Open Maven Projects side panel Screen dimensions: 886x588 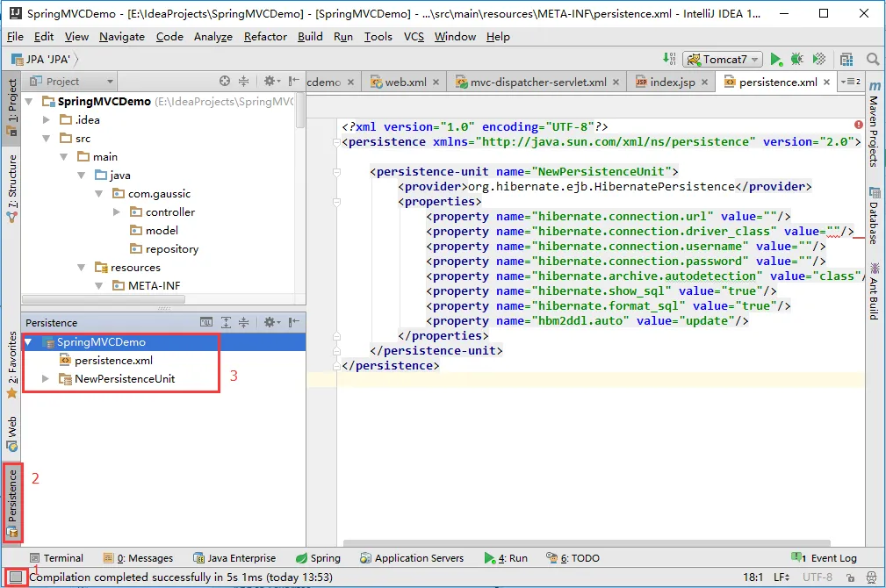tap(874, 125)
